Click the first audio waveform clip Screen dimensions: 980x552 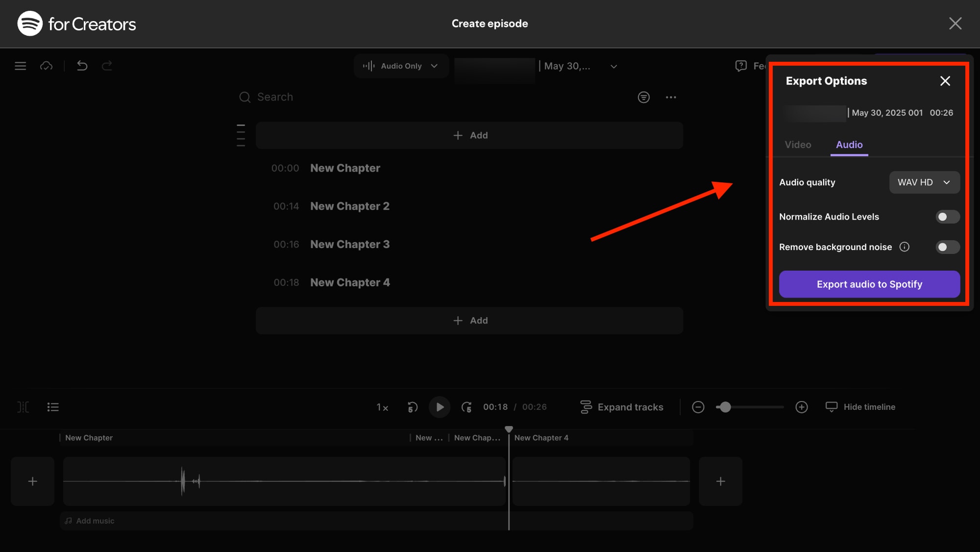tap(284, 481)
